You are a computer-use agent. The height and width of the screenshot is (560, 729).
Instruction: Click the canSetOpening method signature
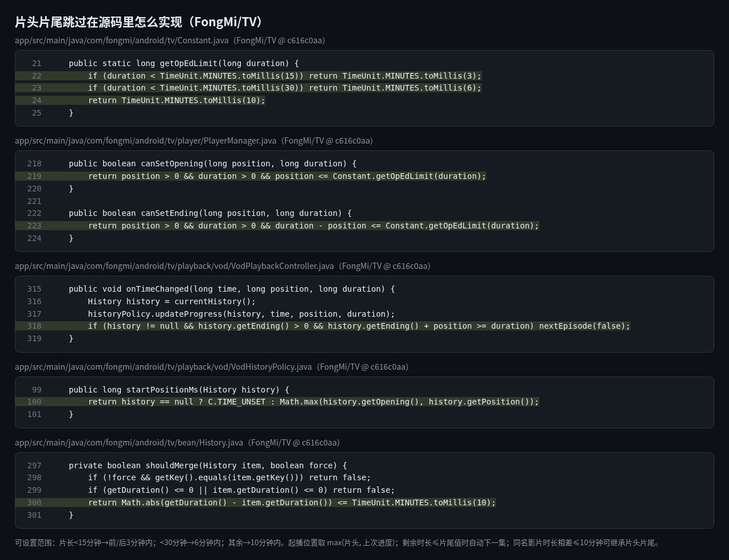pyautogui.click(x=212, y=163)
